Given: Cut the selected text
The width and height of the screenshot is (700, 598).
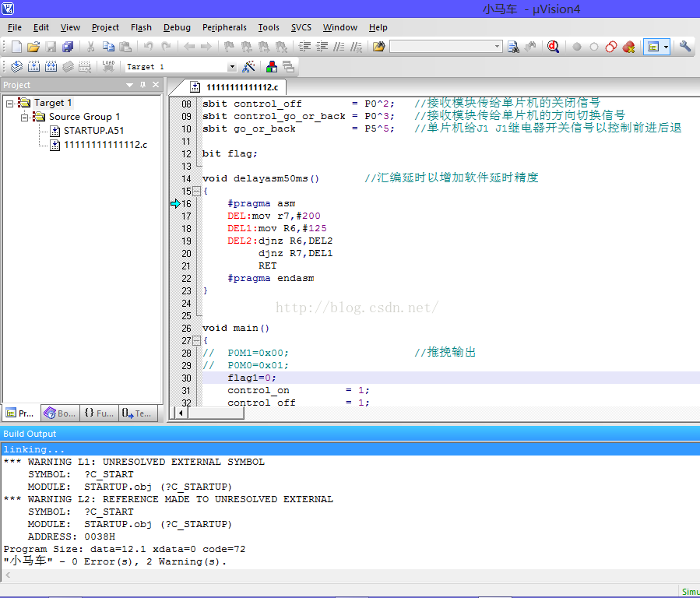Looking at the screenshot, I should coord(90,47).
